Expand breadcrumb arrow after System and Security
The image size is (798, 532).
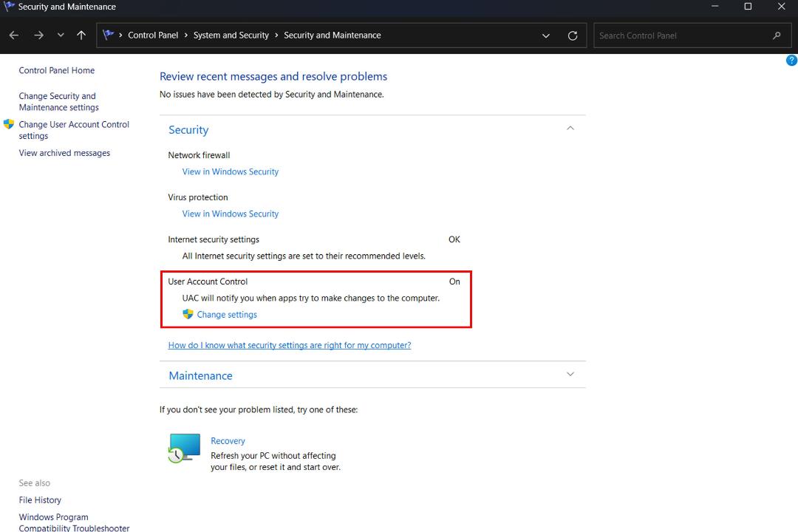coord(276,35)
